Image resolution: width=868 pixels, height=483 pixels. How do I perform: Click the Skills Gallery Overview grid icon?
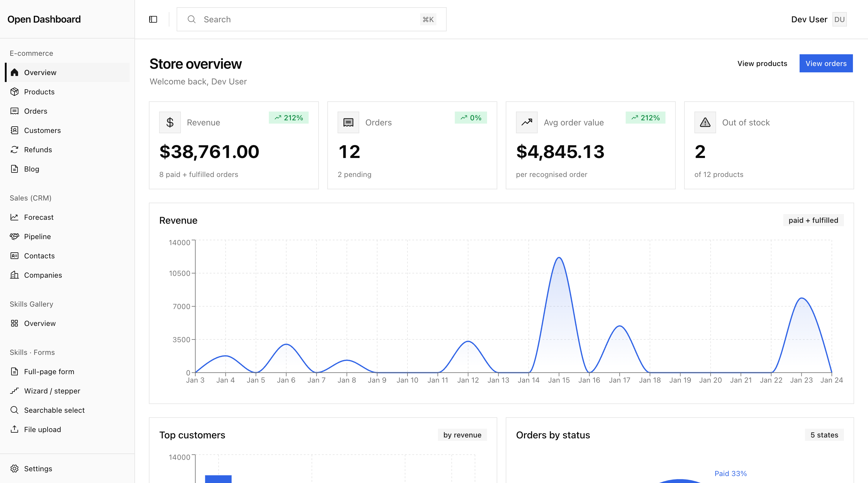coord(14,323)
